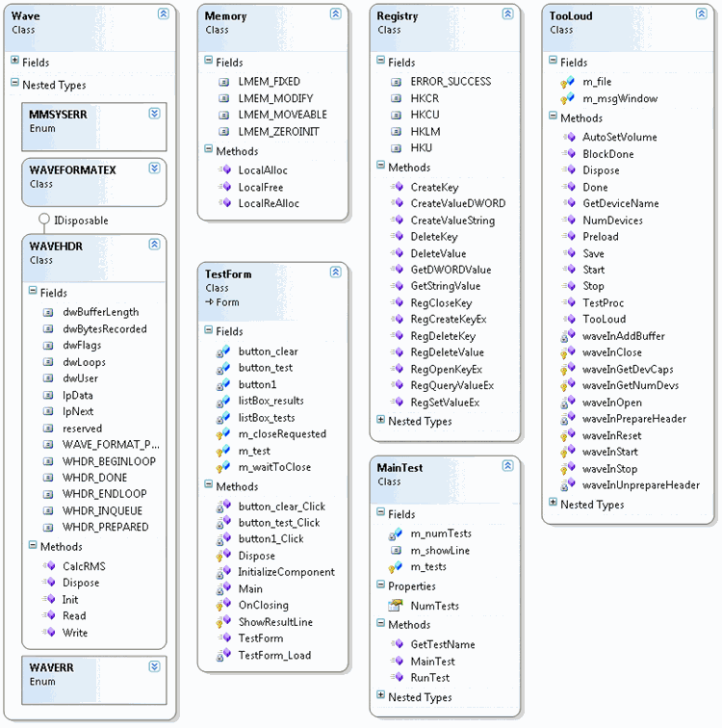Viewport: 722px width, 728px height.
Task: Collapse the TestForm class chevron
Action: point(335,273)
